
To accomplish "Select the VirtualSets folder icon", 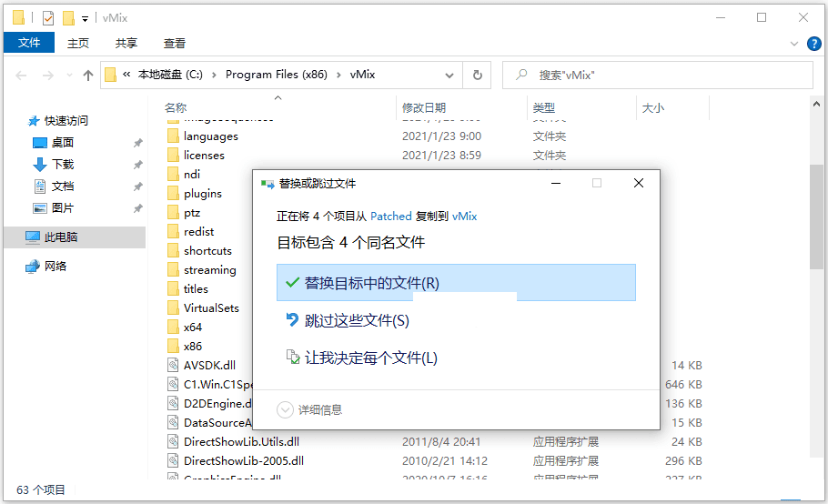I will [x=173, y=307].
